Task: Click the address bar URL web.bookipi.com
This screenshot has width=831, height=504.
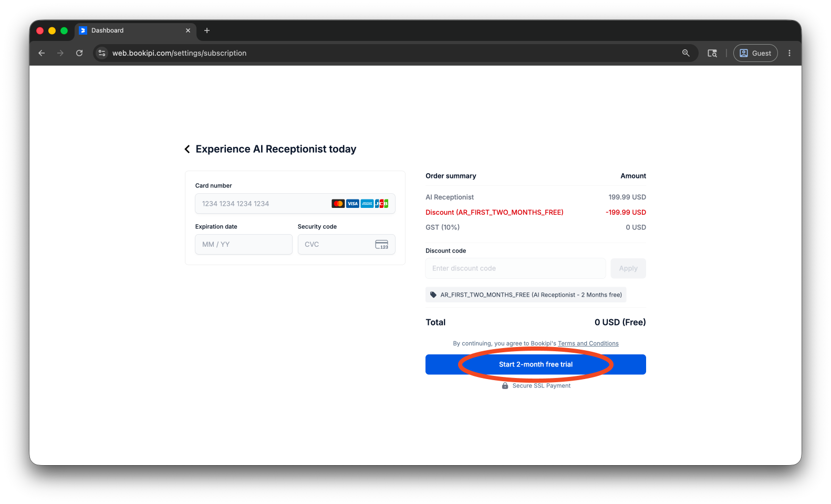Action: (x=179, y=53)
